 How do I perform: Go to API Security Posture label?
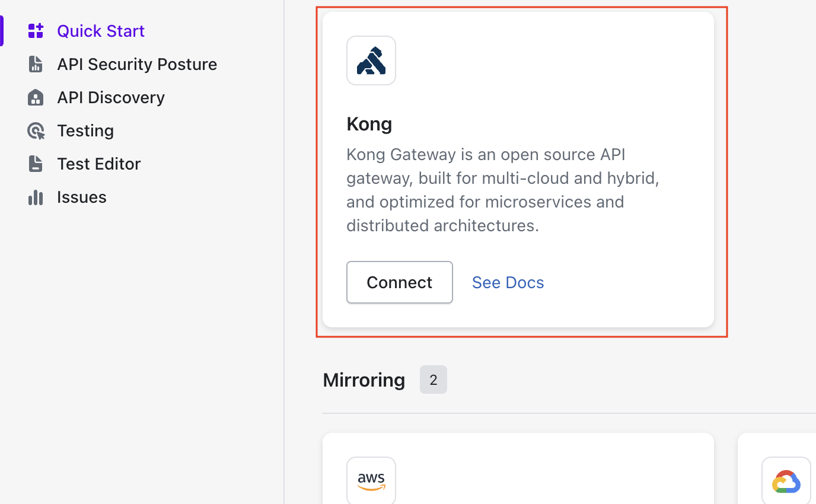click(137, 64)
